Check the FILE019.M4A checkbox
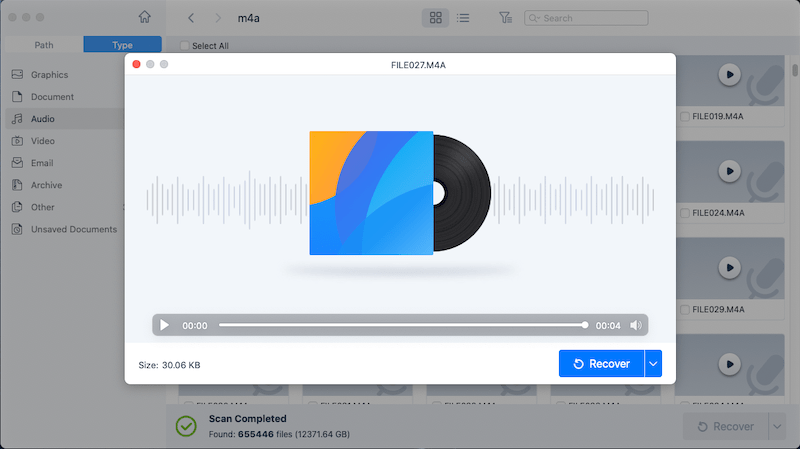Viewport: 800px width, 449px height. point(685,116)
